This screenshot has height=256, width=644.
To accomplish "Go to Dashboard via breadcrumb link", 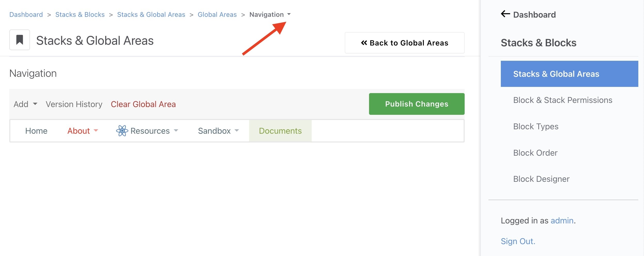I will (x=26, y=14).
